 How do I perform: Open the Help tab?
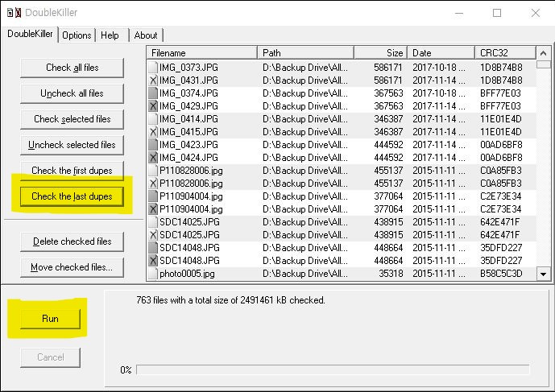110,35
